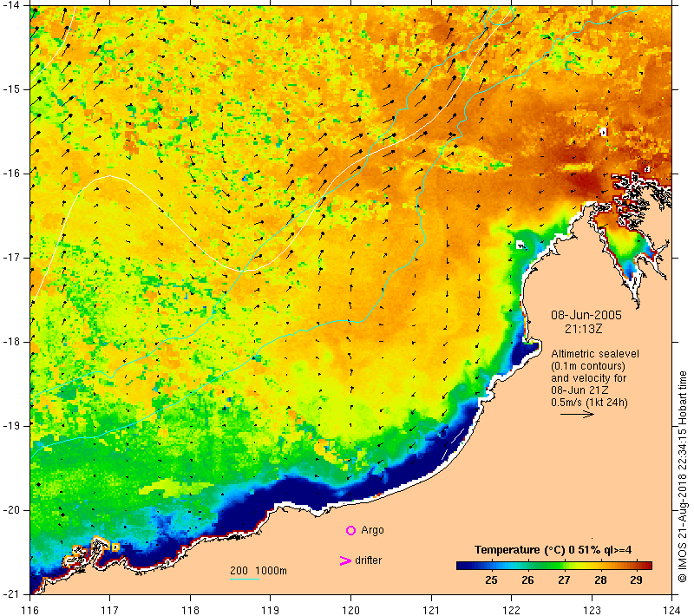Click the longitude axis label 116
694x616 pixels.
[x=29, y=610]
